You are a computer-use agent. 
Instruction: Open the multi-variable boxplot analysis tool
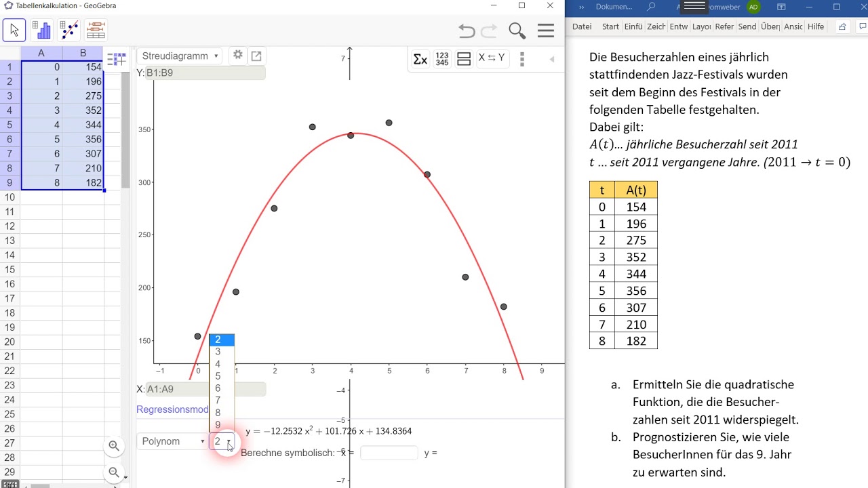pyautogui.click(x=96, y=30)
